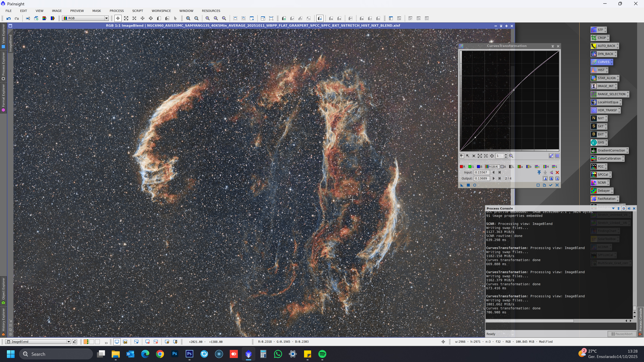Toggle real-time preview with the circle icon
The height and width of the screenshot is (362, 644).
474,185
